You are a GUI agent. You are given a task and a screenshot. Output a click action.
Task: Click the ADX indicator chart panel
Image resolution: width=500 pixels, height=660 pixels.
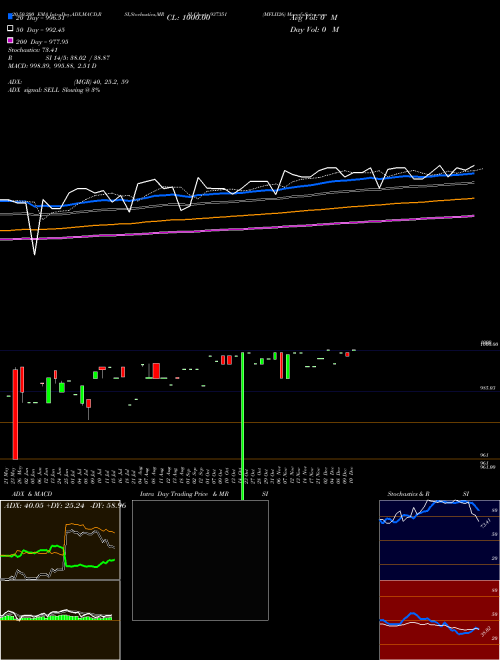[x=60, y=540]
